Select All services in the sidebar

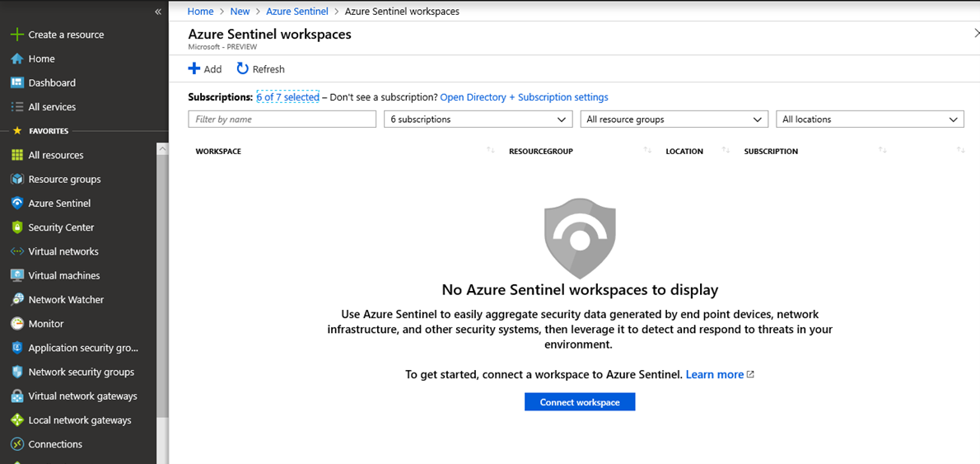(52, 107)
